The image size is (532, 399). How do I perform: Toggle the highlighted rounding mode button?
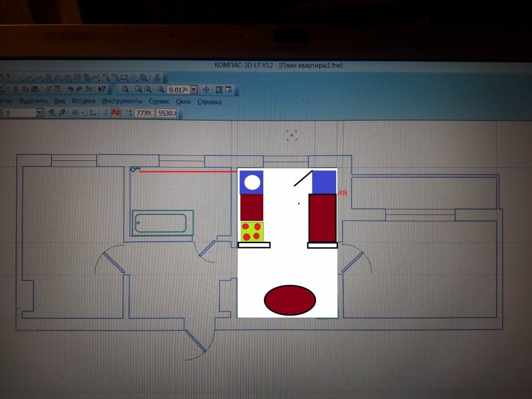[x=116, y=112]
